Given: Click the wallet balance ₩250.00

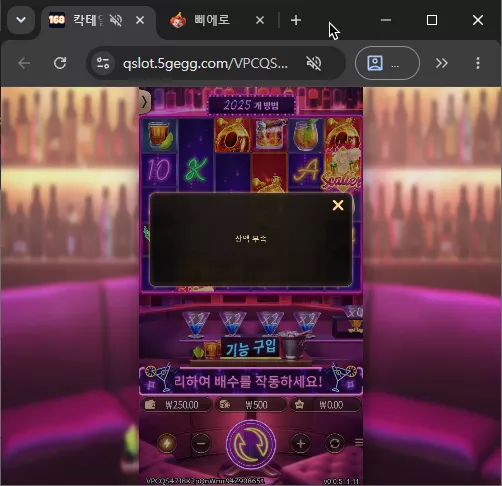Looking at the screenshot, I should [176, 405].
